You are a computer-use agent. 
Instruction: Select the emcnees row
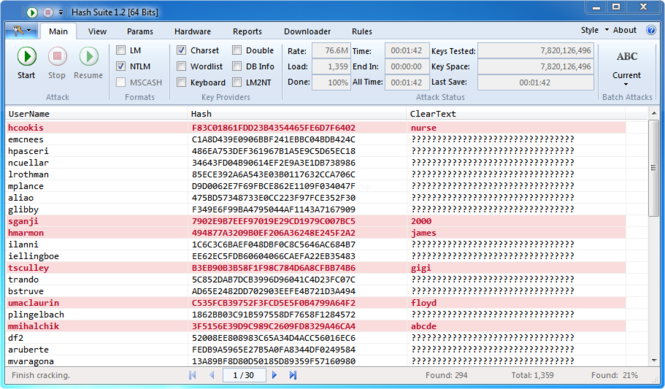pos(316,139)
